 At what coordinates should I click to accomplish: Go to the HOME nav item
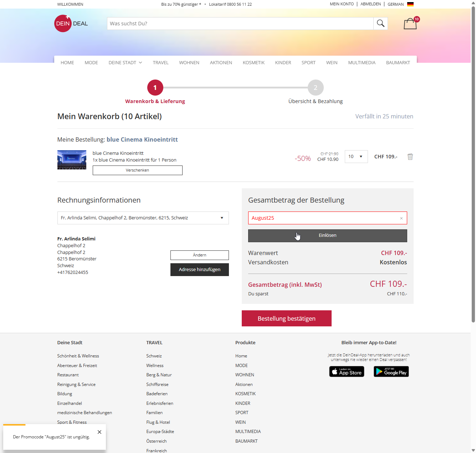(67, 63)
